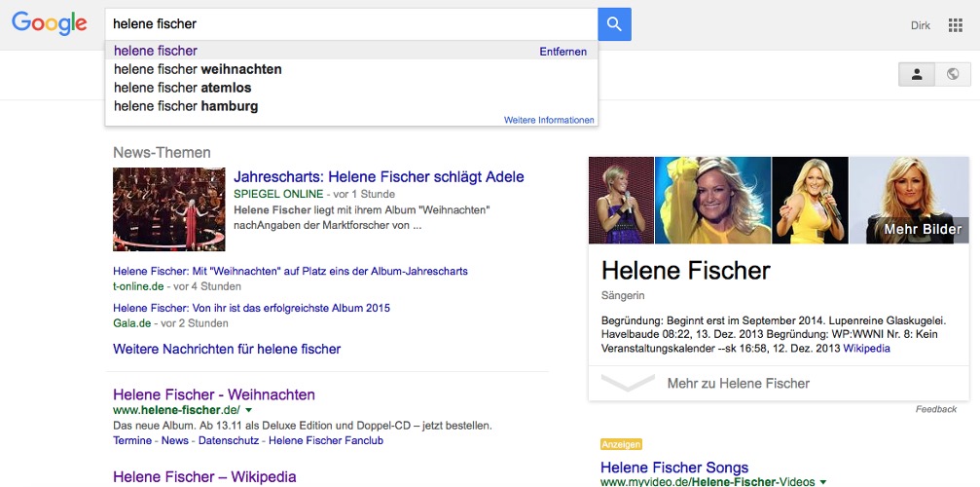Click the 'Helene Fischer' knowledge panel title
Image resolution: width=980 pixels, height=487 pixels.
click(x=686, y=271)
